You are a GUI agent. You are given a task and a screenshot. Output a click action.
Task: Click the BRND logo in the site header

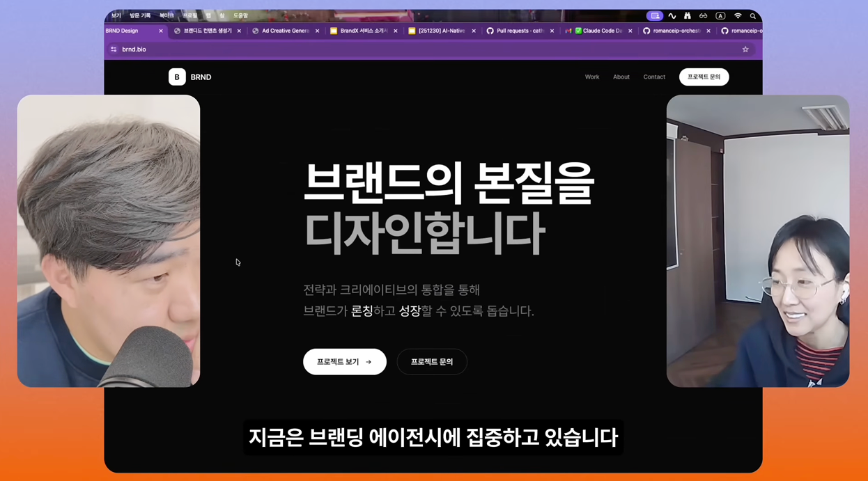tap(189, 77)
